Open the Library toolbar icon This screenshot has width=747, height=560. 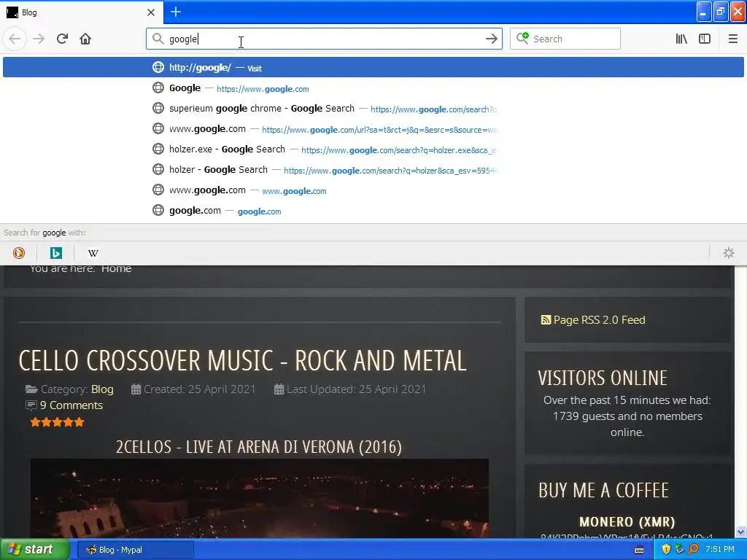(681, 39)
